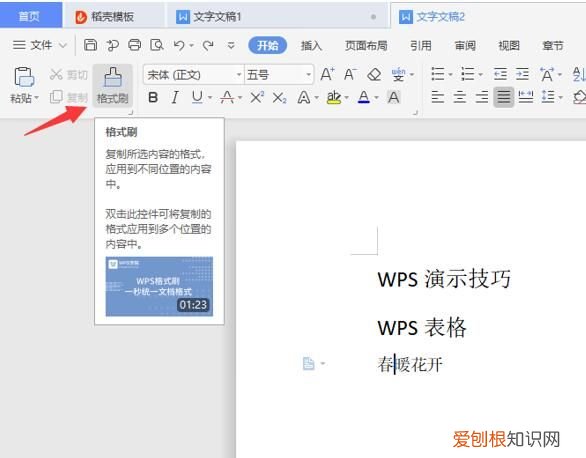Open the font color dropdown arrow
Viewport: 586px width, 458px height.
click(x=376, y=98)
